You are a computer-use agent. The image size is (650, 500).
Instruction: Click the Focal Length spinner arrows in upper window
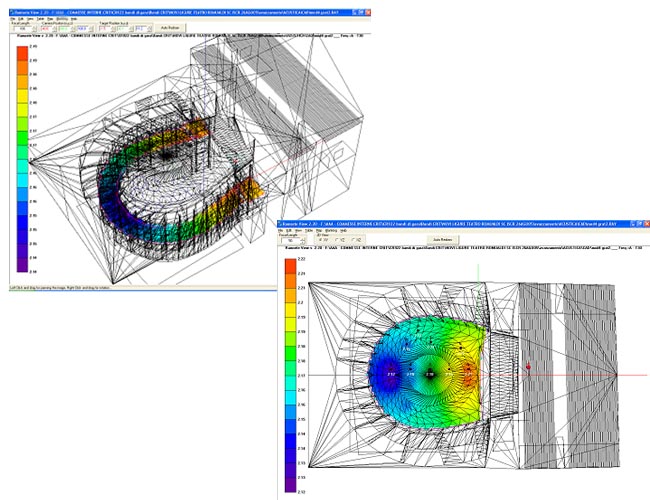[x=35, y=29]
